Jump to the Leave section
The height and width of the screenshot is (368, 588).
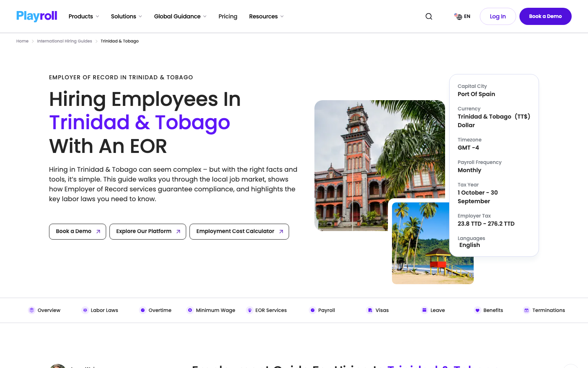point(433,310)
